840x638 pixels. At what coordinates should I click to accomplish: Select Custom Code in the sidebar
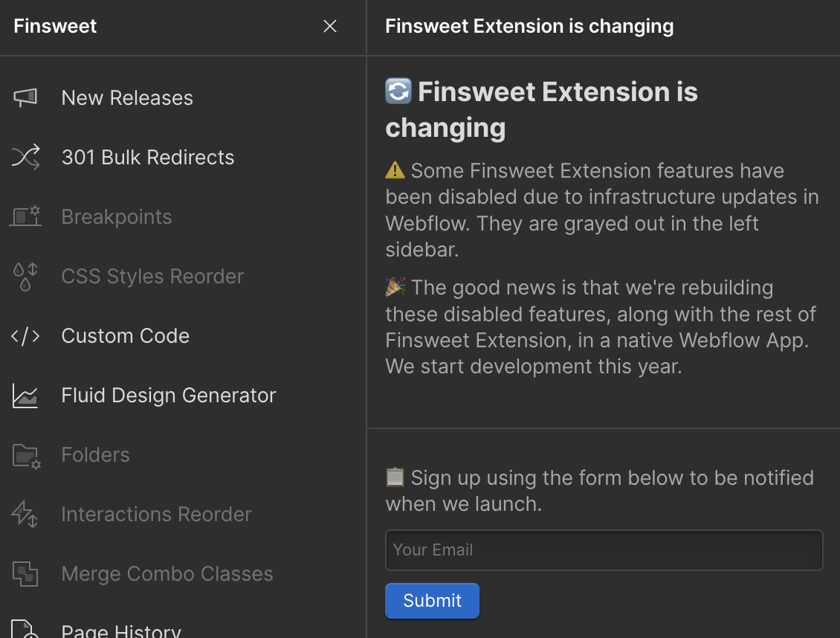[x=126, y=335]
